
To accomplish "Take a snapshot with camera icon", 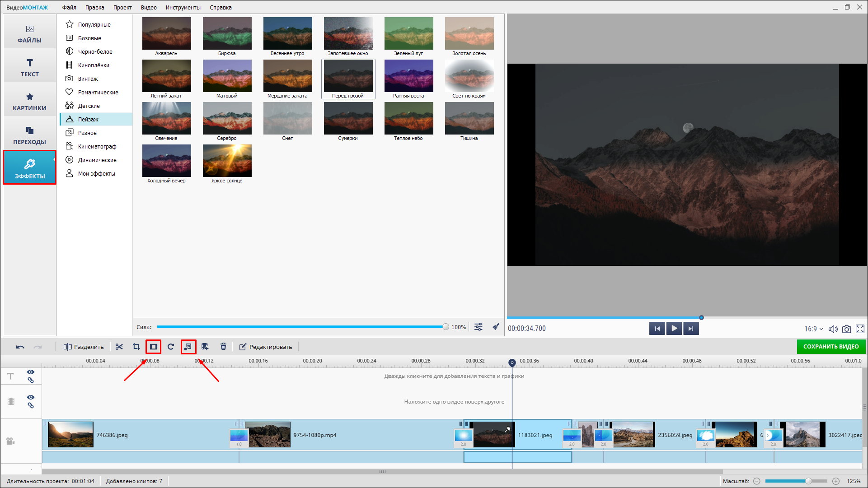I will (847, 329).
